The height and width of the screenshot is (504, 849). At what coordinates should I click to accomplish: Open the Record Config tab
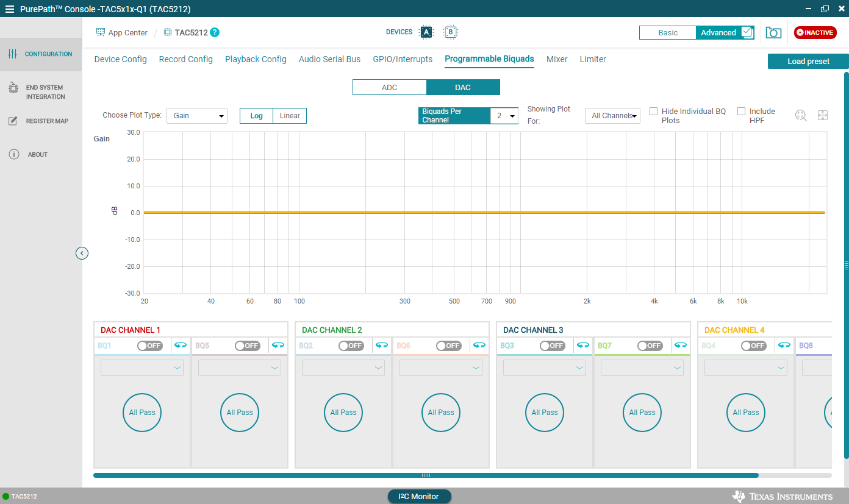tap(185, 59)
